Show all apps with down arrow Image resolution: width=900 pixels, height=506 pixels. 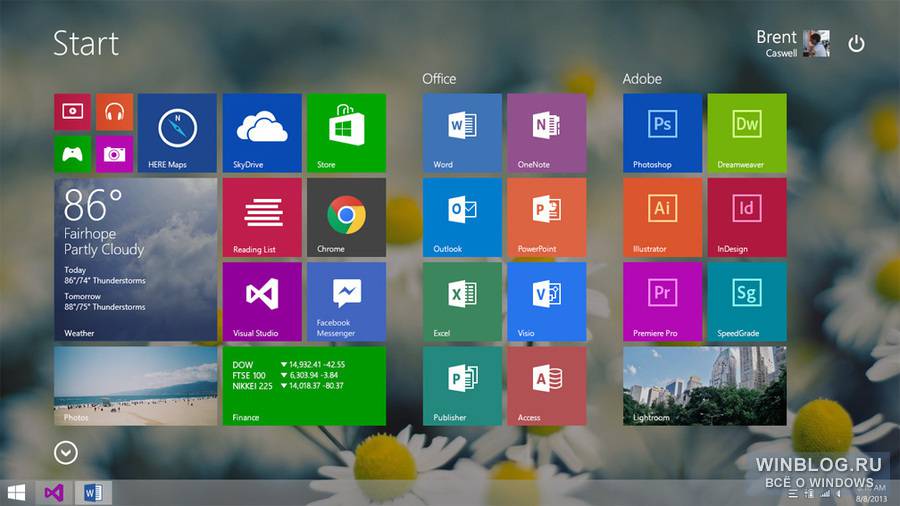point(66,453)
